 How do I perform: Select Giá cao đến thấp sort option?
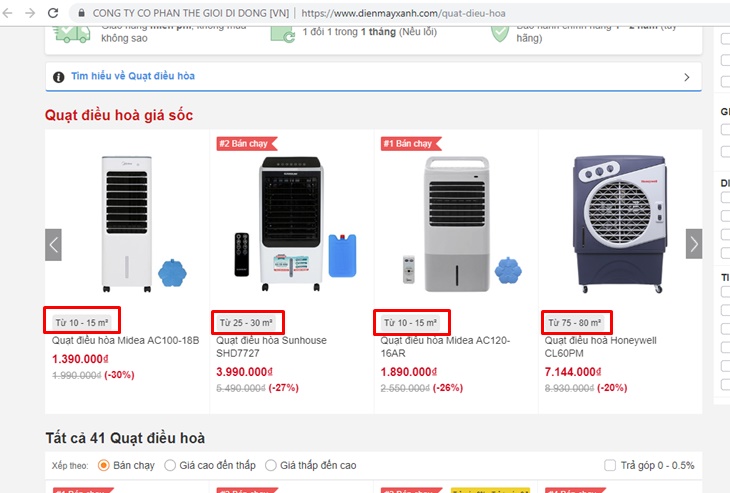(170, 465)
